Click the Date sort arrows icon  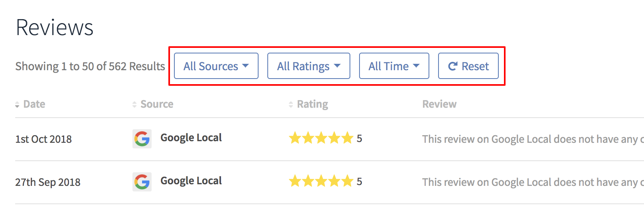coord(17,104)
